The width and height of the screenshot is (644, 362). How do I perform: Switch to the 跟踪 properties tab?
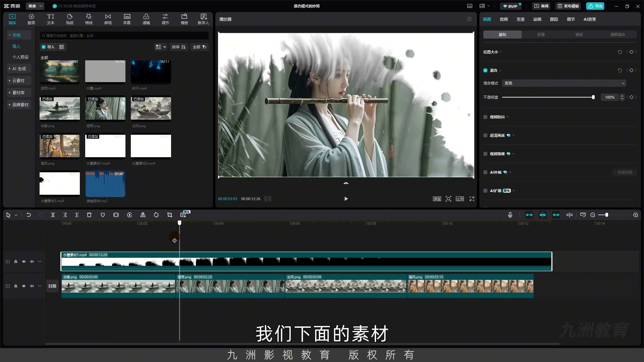(554, 19)
